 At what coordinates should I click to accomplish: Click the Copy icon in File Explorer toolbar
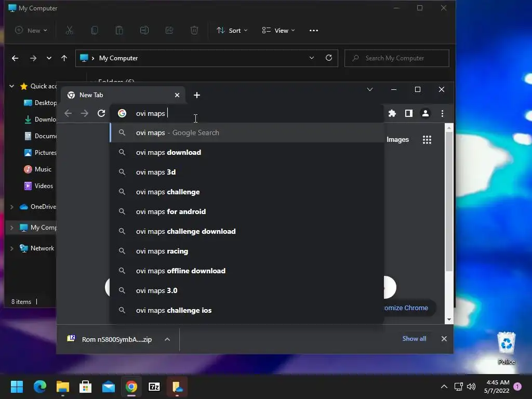tap(95, 30)
